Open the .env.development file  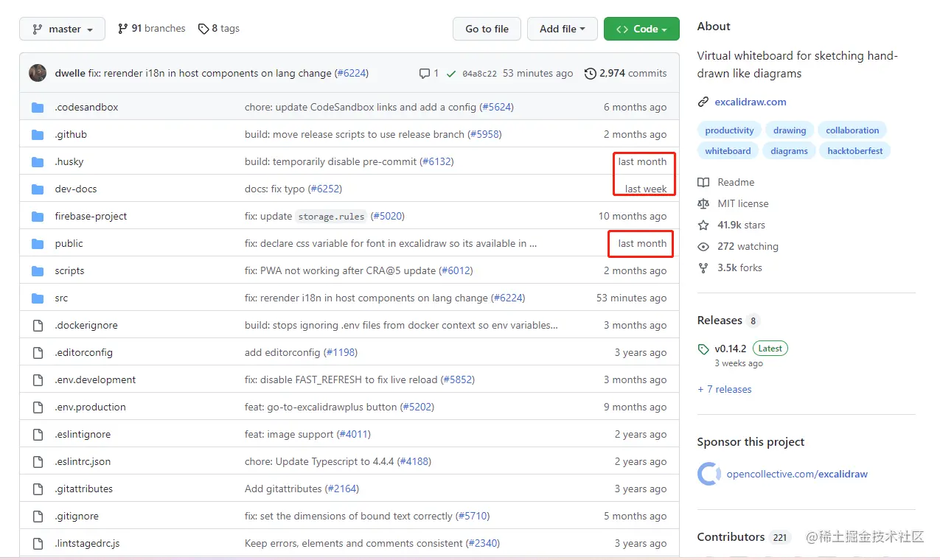point(95,379)
